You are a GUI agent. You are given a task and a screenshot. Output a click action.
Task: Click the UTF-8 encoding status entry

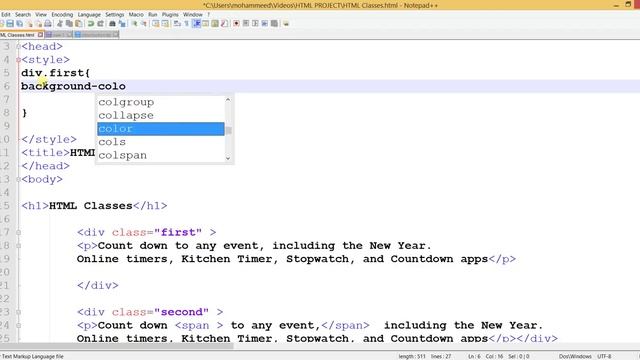[x=604, y=356]
